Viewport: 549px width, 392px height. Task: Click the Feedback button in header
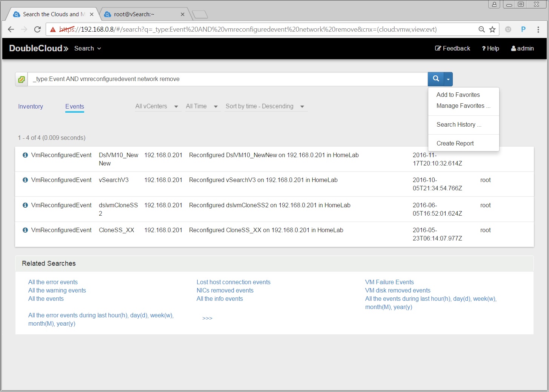click(x=452, y=48)
